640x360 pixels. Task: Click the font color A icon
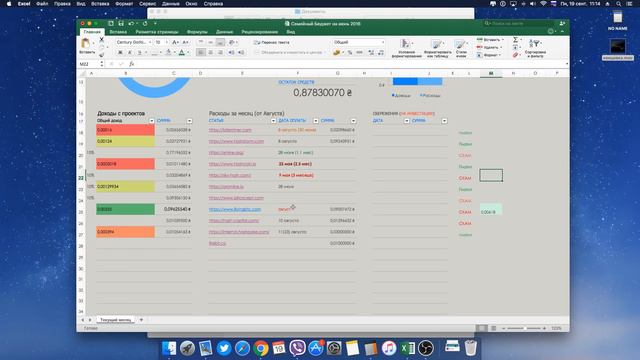tap(182, 53)
